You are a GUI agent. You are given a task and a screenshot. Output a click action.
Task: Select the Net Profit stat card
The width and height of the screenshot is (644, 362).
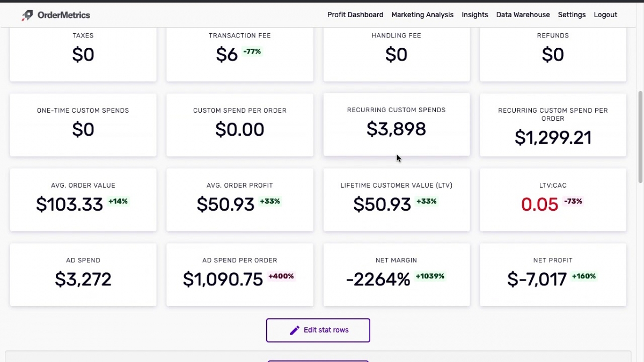click(x=553, y=275)
